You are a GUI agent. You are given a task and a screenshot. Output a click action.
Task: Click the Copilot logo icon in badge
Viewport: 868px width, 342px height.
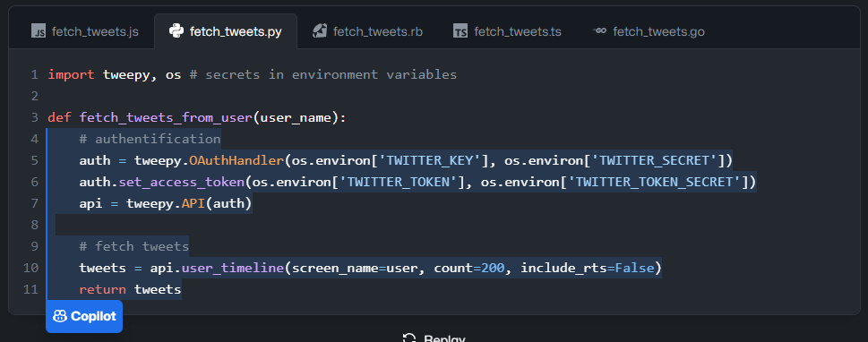[x=60, y=317]
